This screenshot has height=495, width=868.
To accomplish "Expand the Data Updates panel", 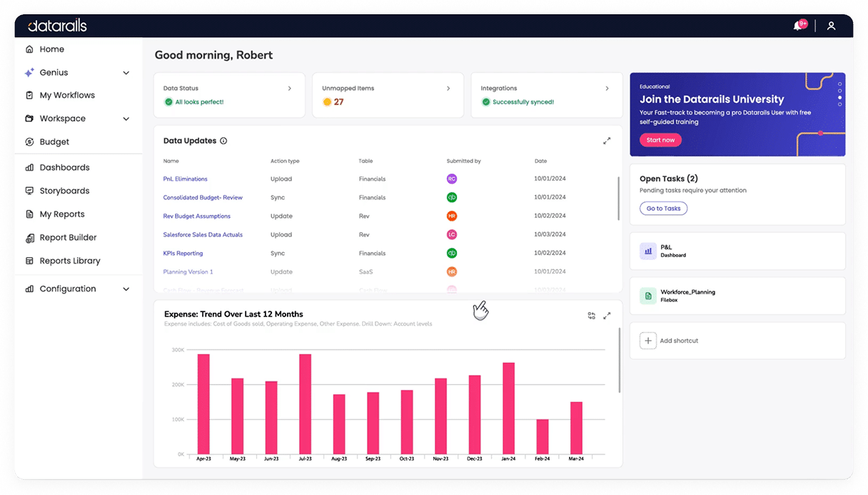I will click(607, 141).
